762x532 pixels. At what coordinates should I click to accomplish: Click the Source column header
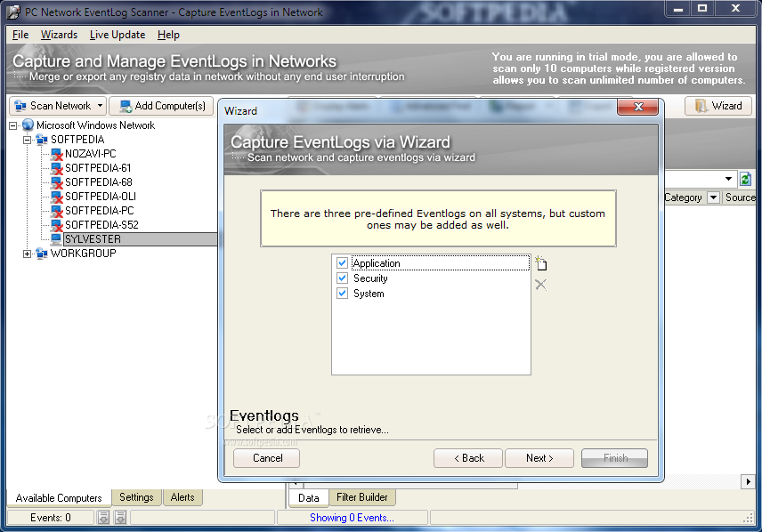[x=740, y=197]
